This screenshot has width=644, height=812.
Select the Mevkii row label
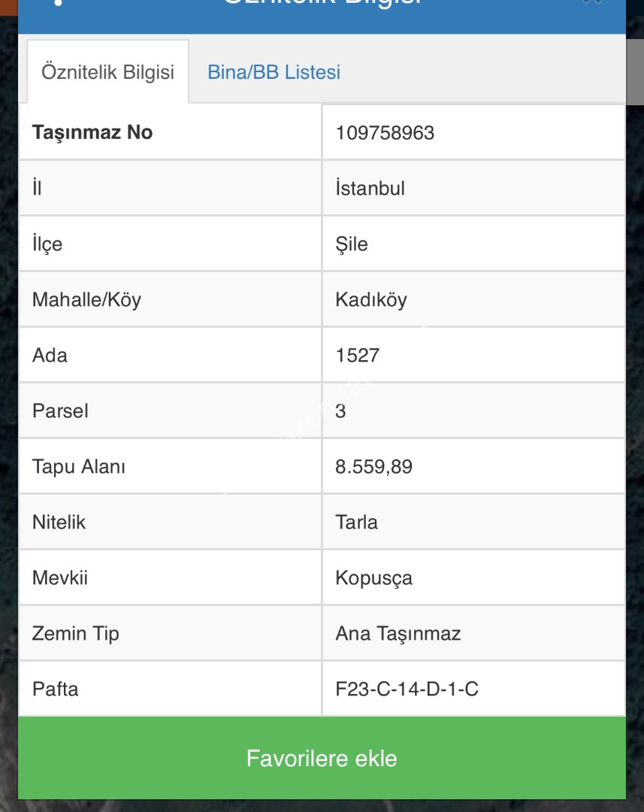click(x=60, y=578)
